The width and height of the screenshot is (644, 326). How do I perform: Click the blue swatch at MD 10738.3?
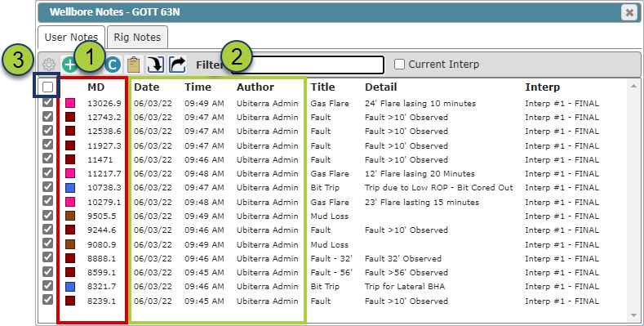coord(70,187)
